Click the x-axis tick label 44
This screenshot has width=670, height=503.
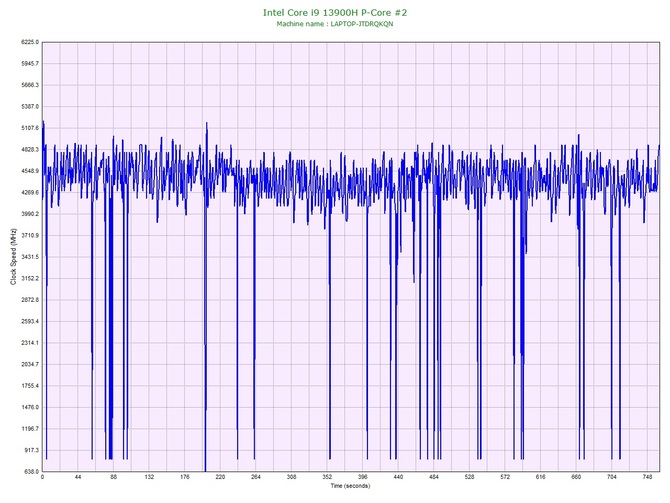click(x=78, y=477)
